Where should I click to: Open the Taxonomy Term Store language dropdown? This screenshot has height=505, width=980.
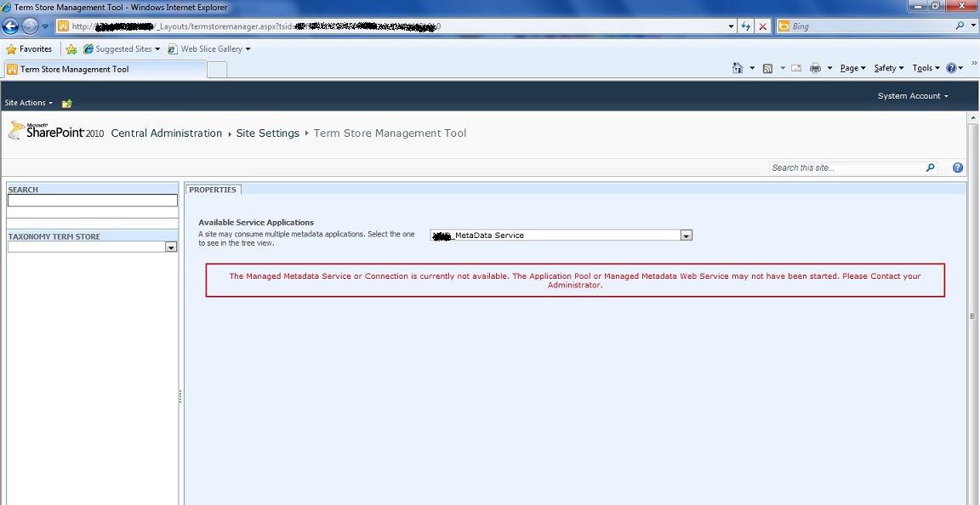(x=171, y=247)
